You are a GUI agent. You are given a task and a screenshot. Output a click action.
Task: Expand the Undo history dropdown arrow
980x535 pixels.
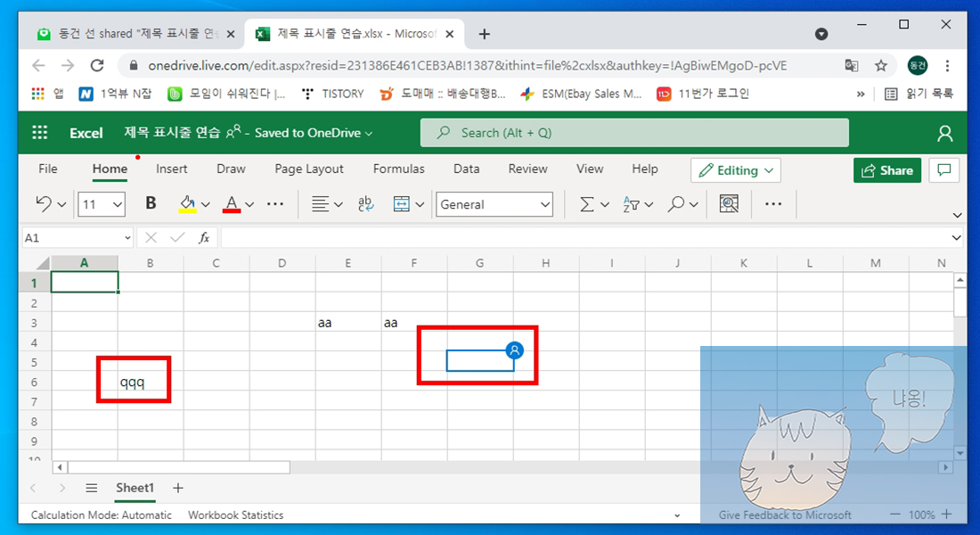[61, 204]
